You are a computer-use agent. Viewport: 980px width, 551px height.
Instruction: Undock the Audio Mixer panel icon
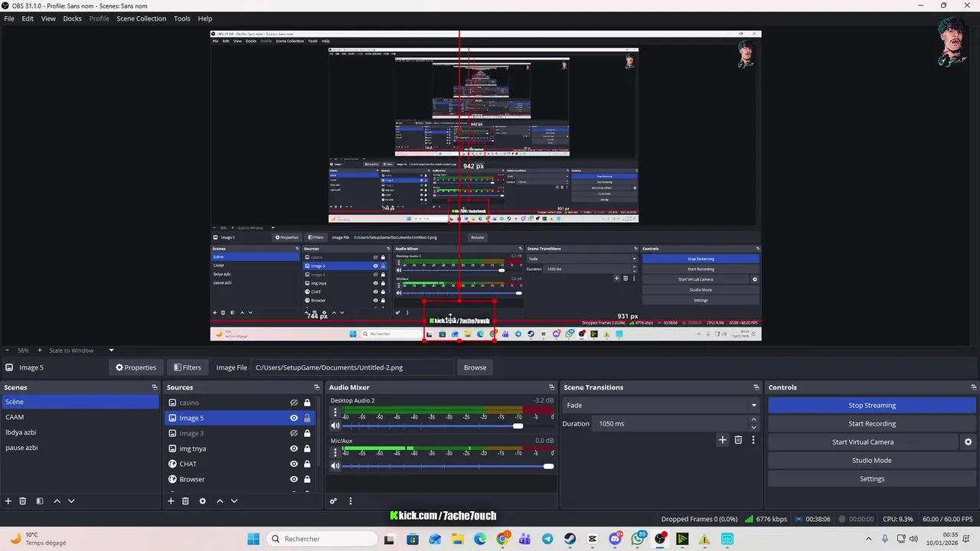[x=551, y=387]
